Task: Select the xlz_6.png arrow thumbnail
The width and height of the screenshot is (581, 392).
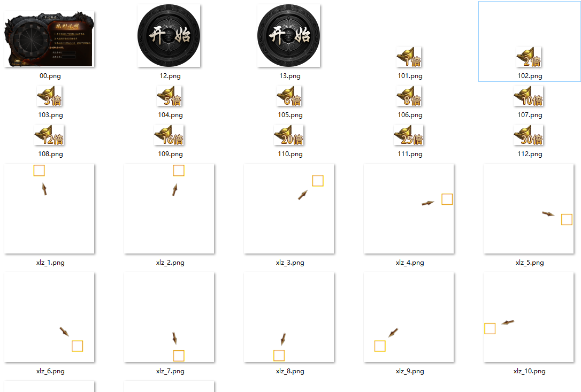Action: pos(49,317)
